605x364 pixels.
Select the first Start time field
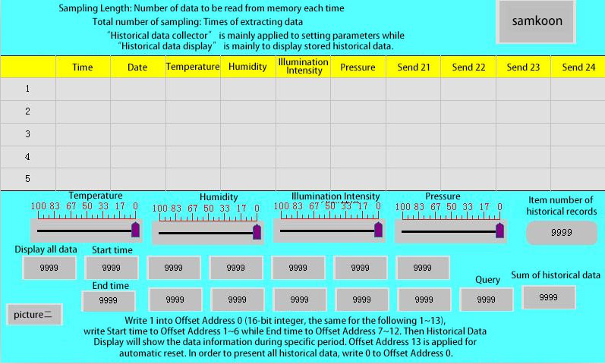click(x=112, y=268)
